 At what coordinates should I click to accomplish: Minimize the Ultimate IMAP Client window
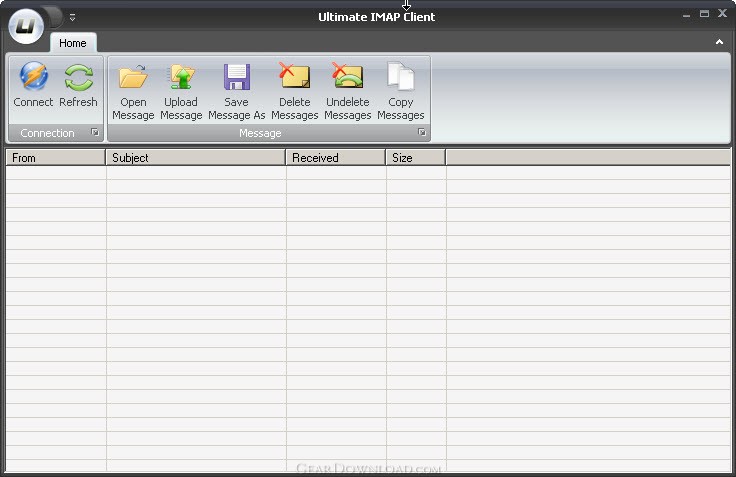pyautogui.click(x=686, y=15)
